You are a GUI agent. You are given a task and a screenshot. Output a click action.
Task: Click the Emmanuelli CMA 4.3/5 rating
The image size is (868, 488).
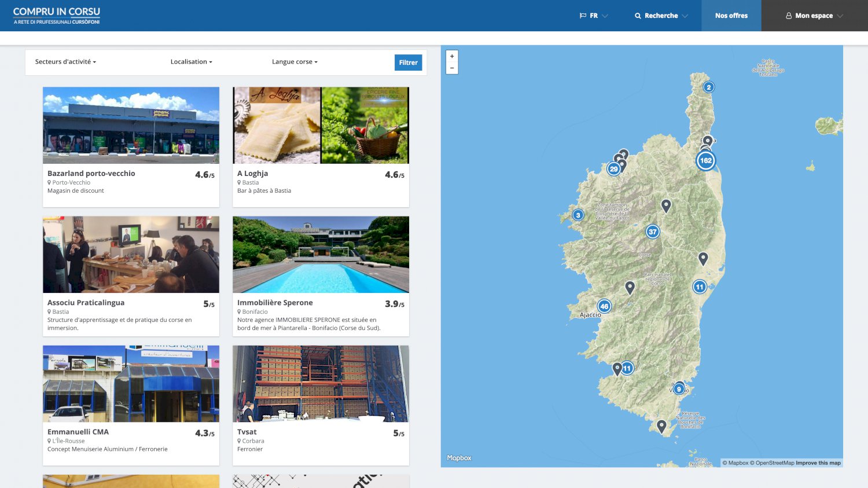pyautogui.click(x=205, y=433)
